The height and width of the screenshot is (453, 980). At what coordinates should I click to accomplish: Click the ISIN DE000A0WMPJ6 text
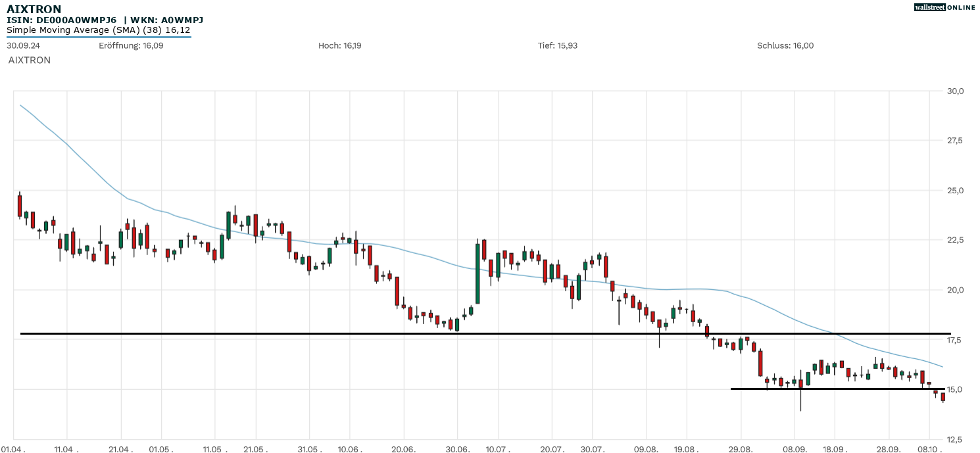click(62, 20)
